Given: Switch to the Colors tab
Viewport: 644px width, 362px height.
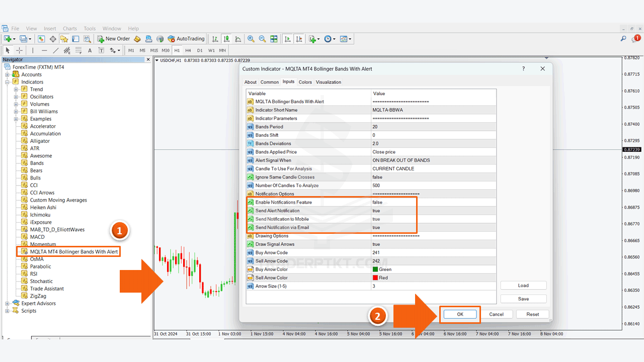Looking at the screenshot, I should [305, 82].
